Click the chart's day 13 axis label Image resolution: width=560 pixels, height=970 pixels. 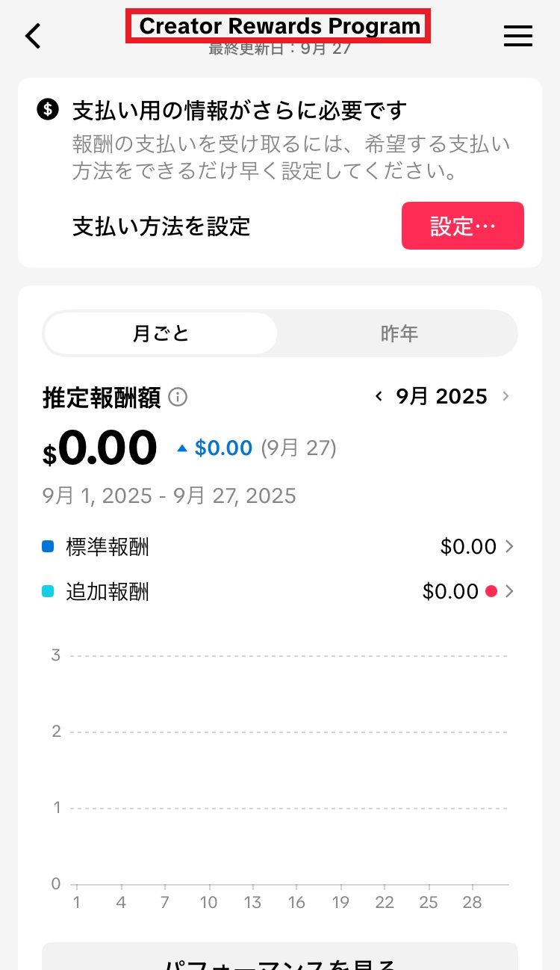252,903
